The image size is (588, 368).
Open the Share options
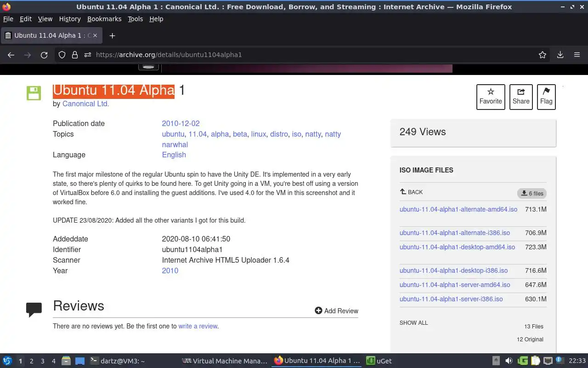pyautogui.click(x=521, y=97)
